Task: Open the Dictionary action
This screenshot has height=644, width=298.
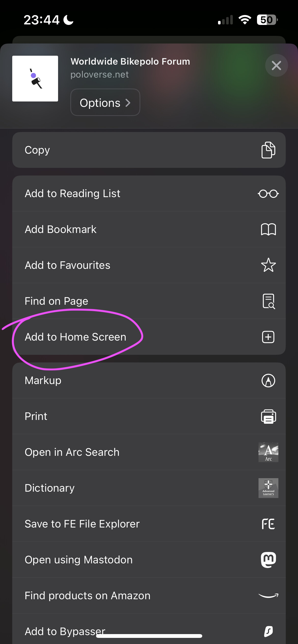Action: [x=149, y=488]
